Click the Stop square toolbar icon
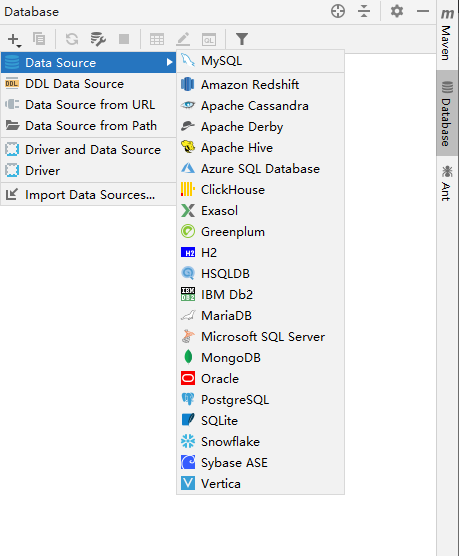This screenshot has height=556, width=459. pyautogui.click(x=124, y=39)
